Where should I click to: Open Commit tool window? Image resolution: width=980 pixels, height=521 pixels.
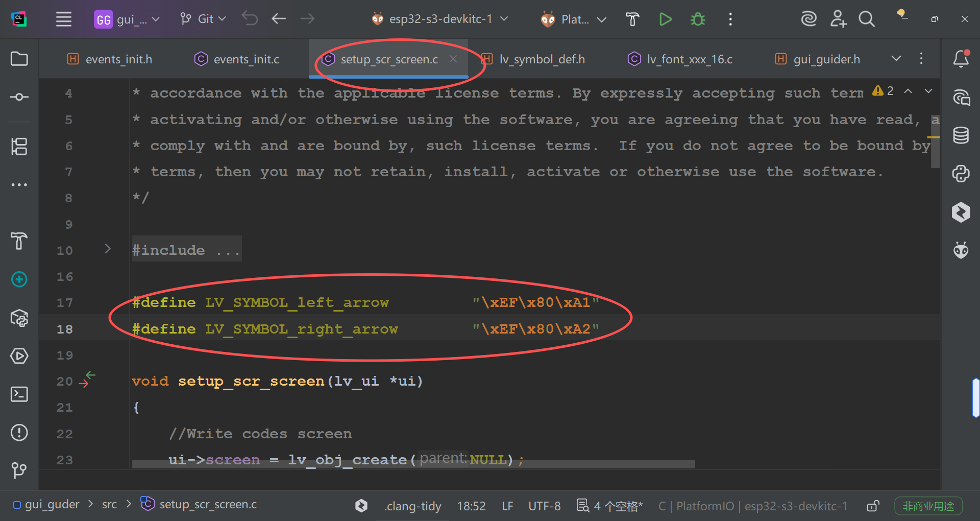19,97
